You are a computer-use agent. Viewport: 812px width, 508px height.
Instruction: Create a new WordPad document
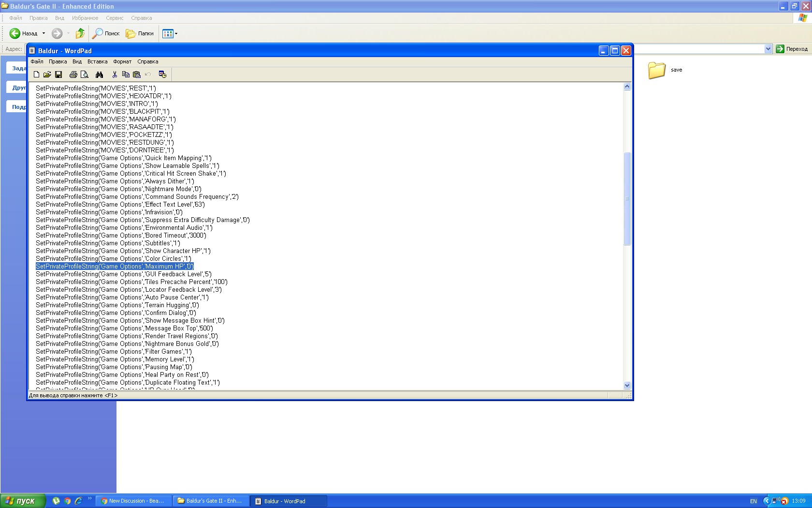coord(36,75)
